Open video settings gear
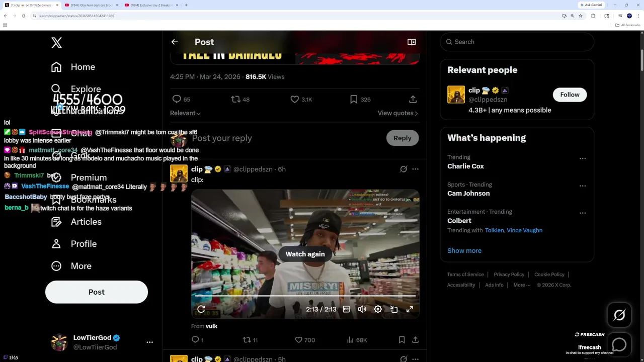This screenshot has height=362, width=644. point(378,309)
